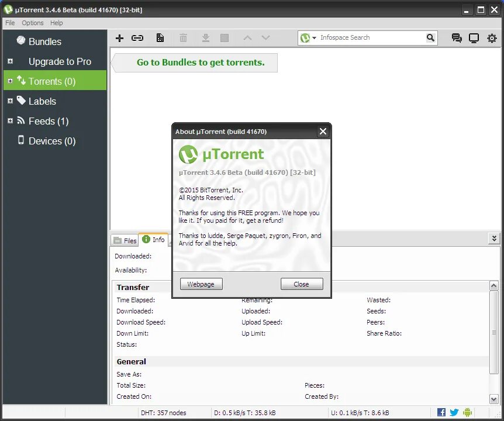Minimize the µTorrent window
504x421 pixels.
point(467,10)
